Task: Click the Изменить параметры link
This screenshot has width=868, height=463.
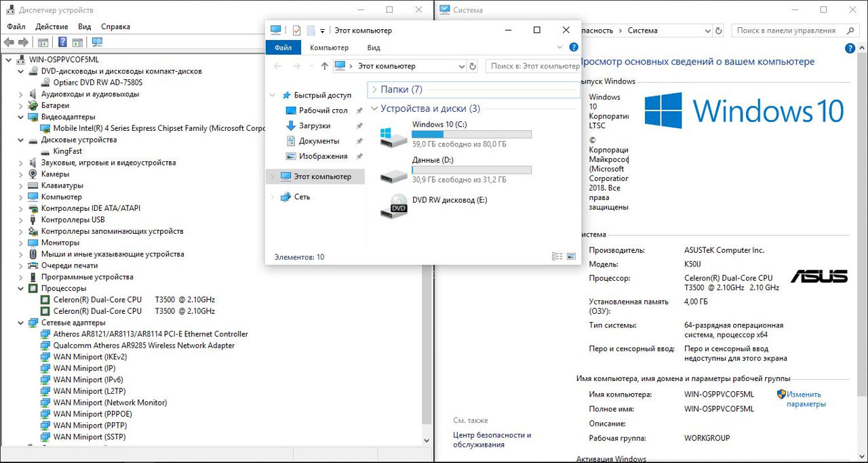Action: pos(804,399)
